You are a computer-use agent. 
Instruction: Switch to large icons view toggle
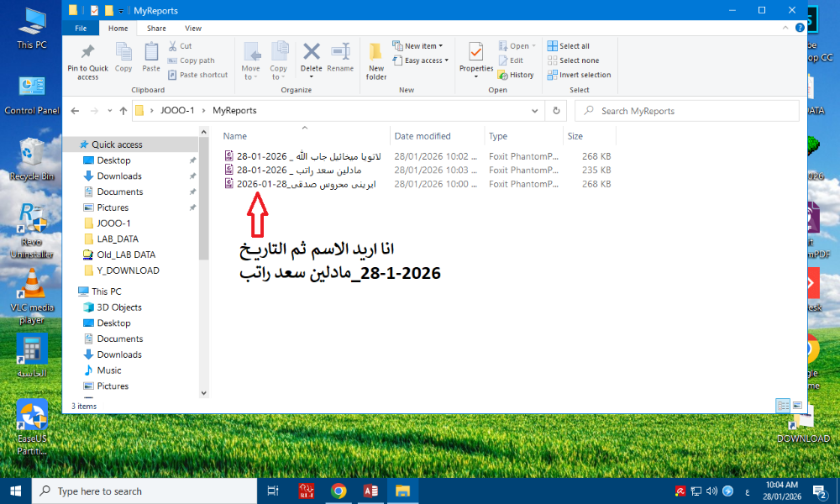pyautogui.click(x=797, y=406)
